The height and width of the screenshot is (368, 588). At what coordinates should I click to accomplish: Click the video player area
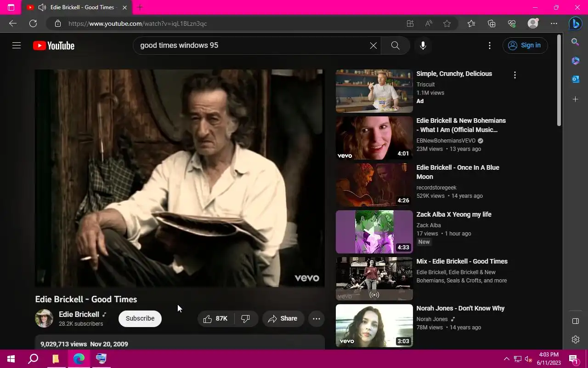click(x=180, y=178)
